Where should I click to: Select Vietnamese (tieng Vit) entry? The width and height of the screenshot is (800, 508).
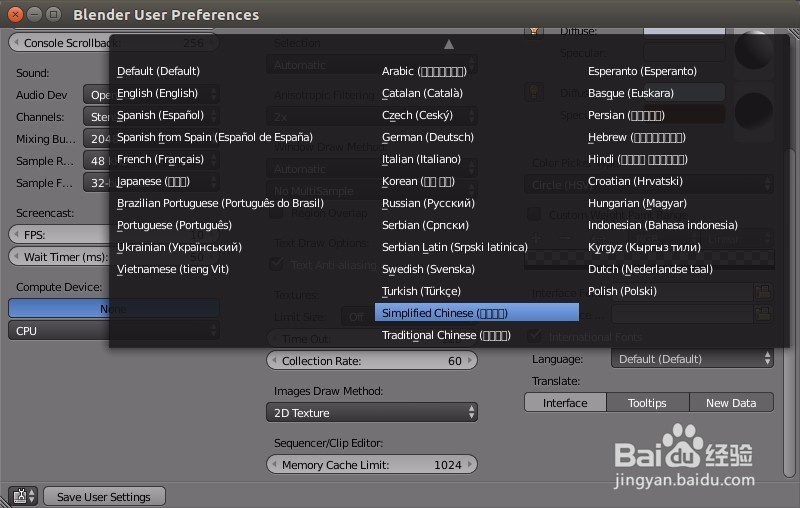(x=172, y=269)
